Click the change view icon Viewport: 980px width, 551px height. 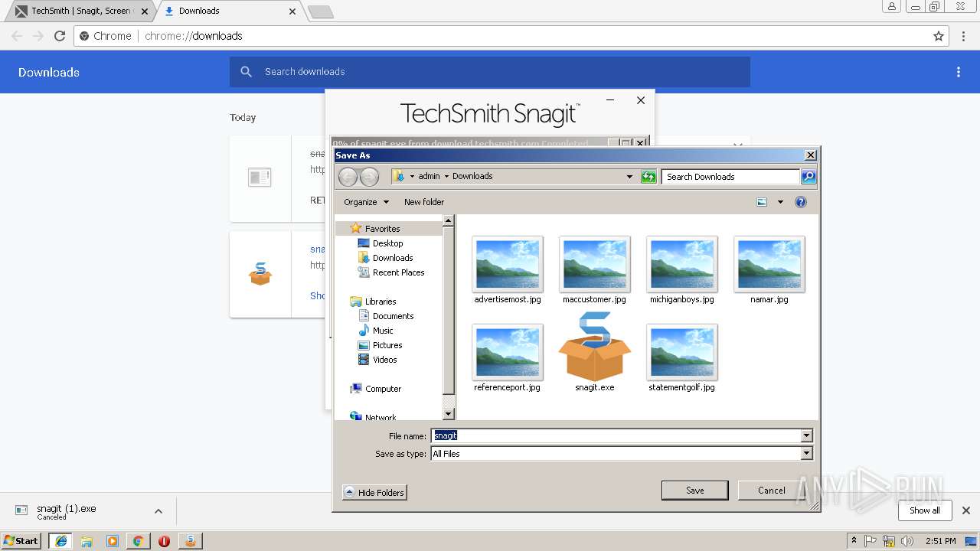(762, 202)
